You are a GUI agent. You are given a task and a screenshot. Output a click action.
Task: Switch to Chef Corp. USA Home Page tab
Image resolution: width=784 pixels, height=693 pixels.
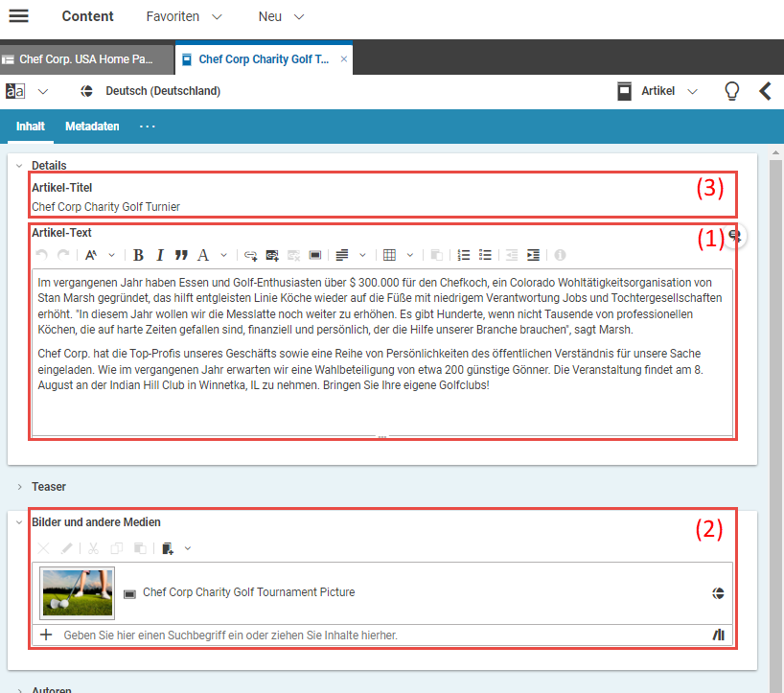coord(86,59)
